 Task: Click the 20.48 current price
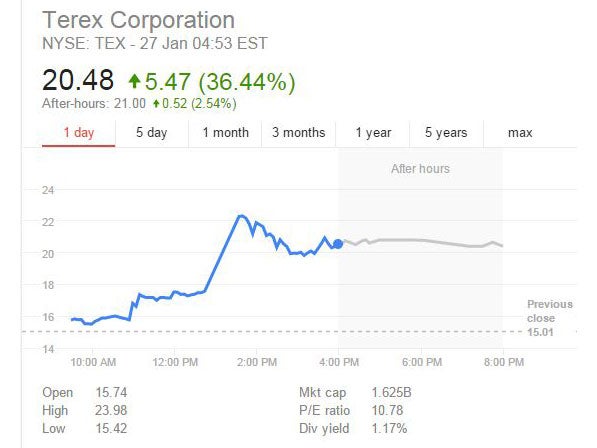(78, 80)
